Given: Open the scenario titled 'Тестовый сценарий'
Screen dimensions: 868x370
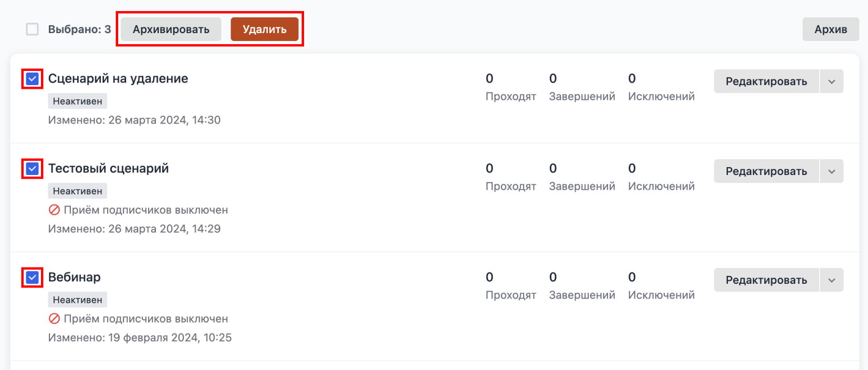Looking at the screenshot, I should pyautogui.click(x=108, y=168).
